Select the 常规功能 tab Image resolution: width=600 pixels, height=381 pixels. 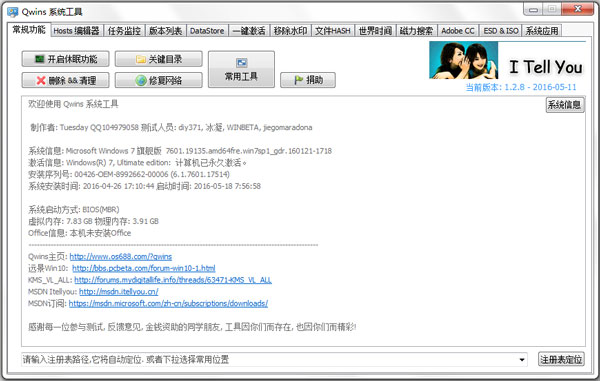[29, 29]
